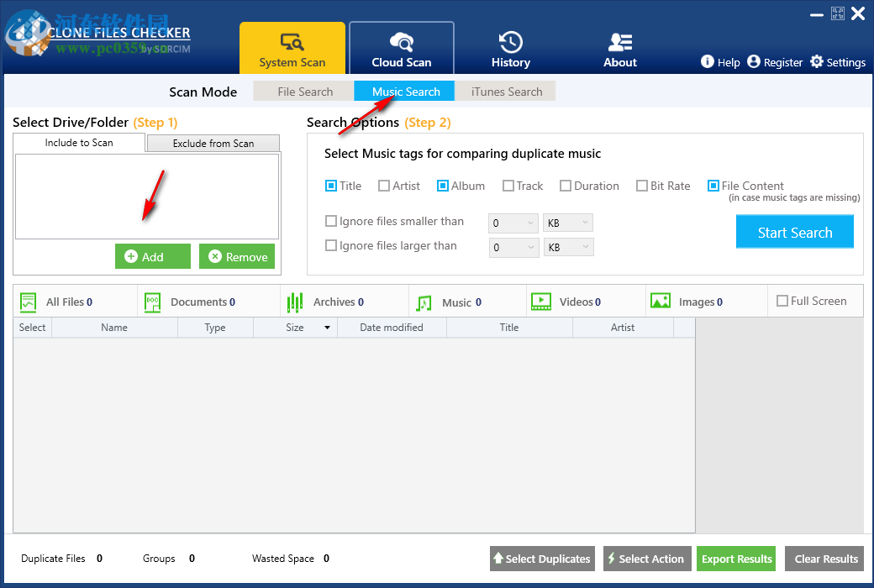Switch to Exclude from Scan tab

coord(213,144)
